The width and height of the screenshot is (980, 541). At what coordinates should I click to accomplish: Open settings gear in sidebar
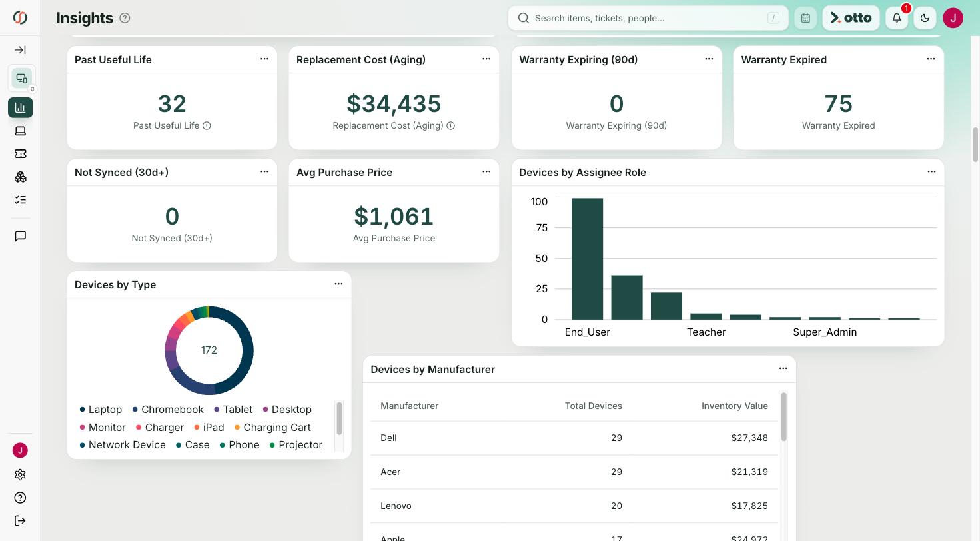[x=20, y=475]
